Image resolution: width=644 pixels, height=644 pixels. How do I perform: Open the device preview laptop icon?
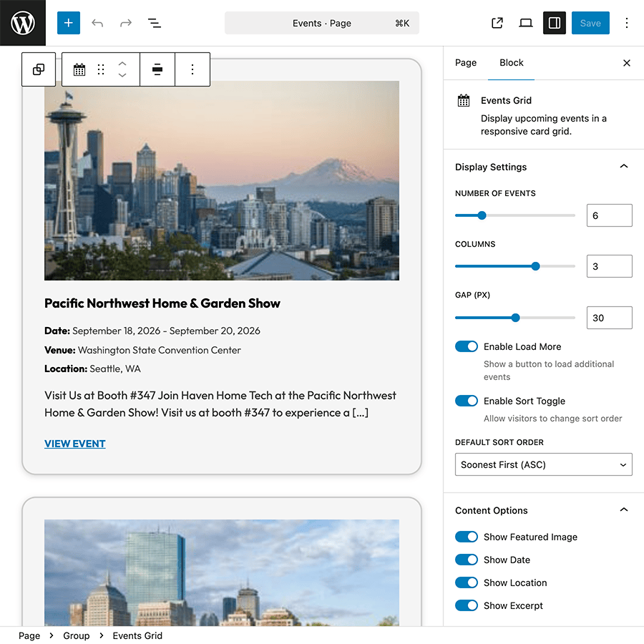[x=526, y=23]
